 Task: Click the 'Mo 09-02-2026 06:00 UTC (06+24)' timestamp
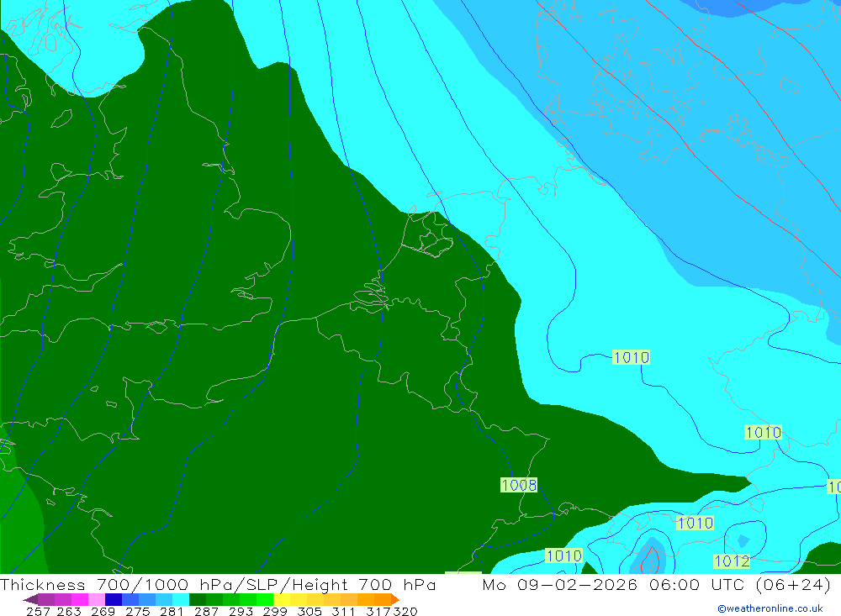coord(657,584)
